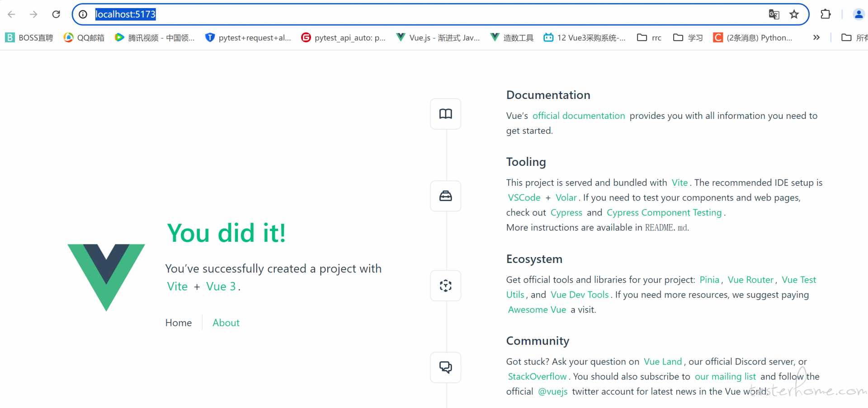The width and height of the screenshot is (868, 408).
Task: Open the all bookmarks folder
Action: 854,38
